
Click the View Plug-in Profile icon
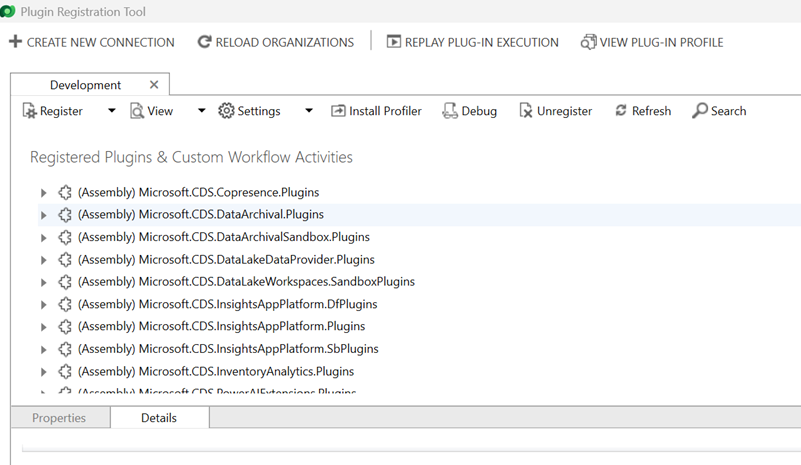point(588,42)
